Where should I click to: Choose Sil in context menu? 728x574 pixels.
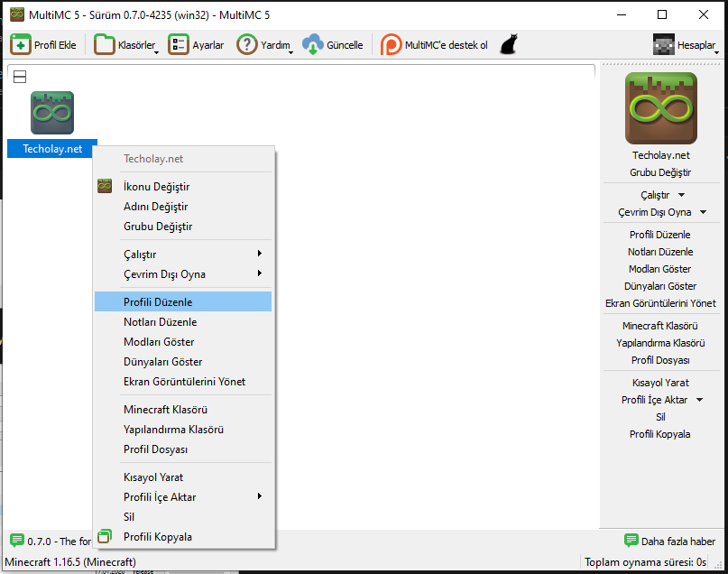[x=183, y=517]
